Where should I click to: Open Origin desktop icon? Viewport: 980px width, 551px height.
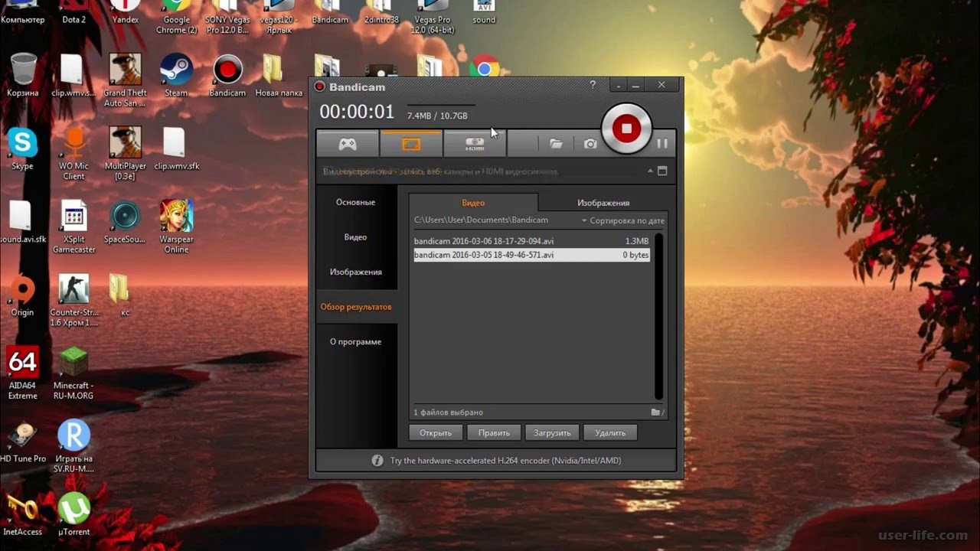point(22,295)
